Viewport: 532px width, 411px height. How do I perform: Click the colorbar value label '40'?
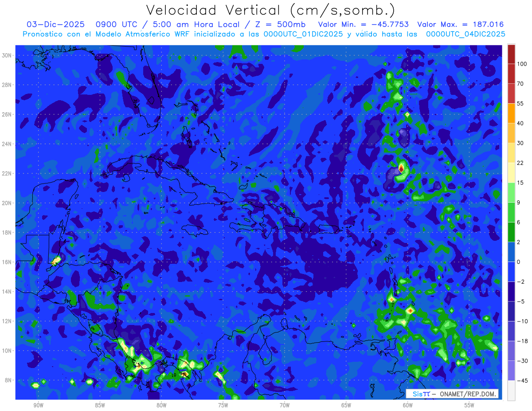tap(520, 123)
